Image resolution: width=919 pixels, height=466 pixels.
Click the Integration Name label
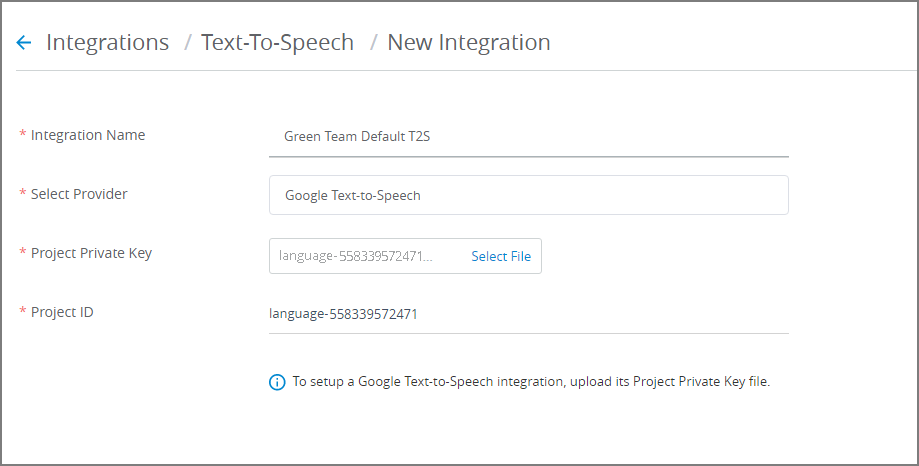click(x=88, y=135)
